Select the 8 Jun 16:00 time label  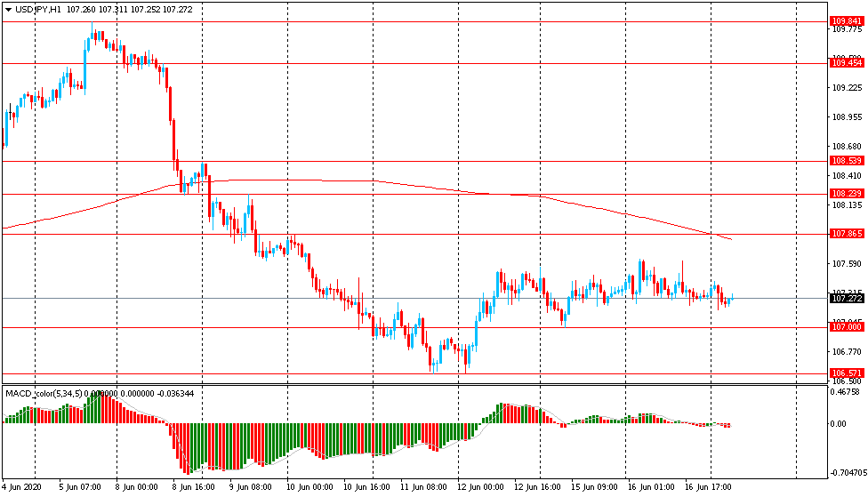194,487
